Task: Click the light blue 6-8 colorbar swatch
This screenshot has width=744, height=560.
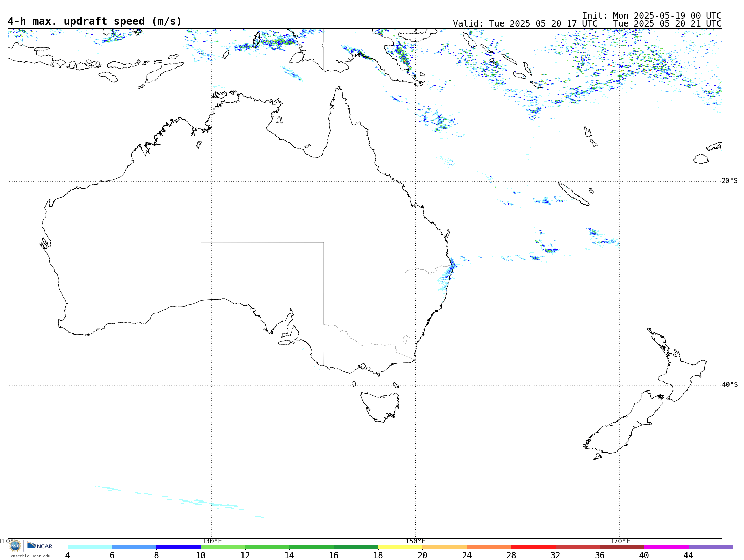Action: pos(134,547)
